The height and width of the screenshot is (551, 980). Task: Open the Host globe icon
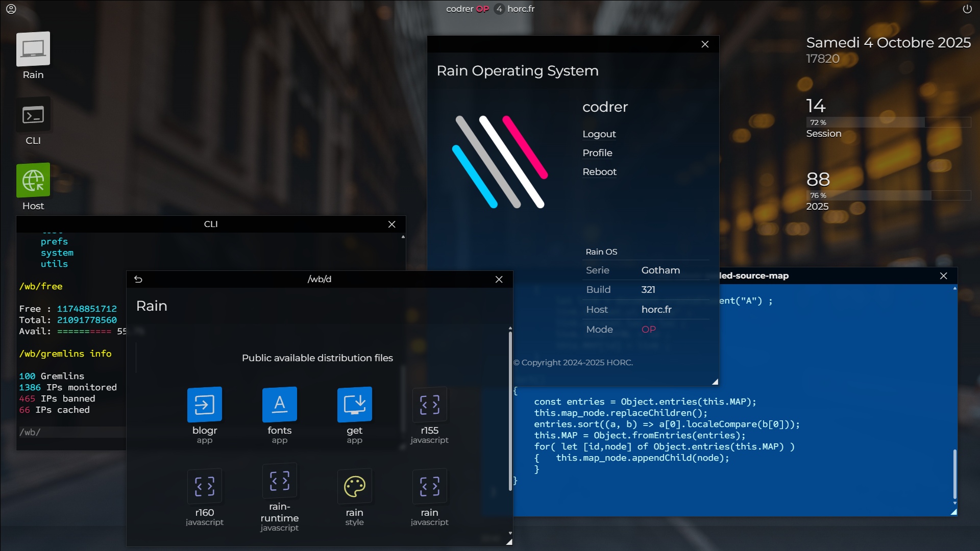click(33, 181)
